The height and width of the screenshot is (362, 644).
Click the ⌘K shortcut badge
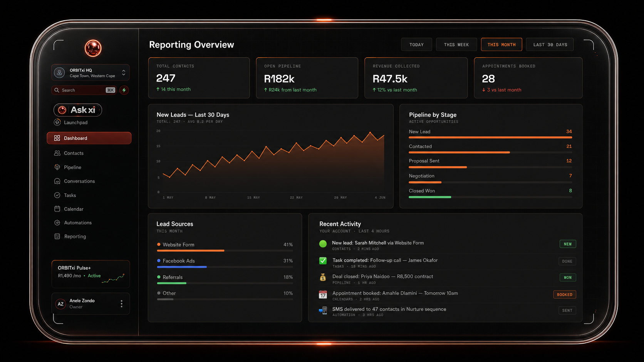[111, 90]
